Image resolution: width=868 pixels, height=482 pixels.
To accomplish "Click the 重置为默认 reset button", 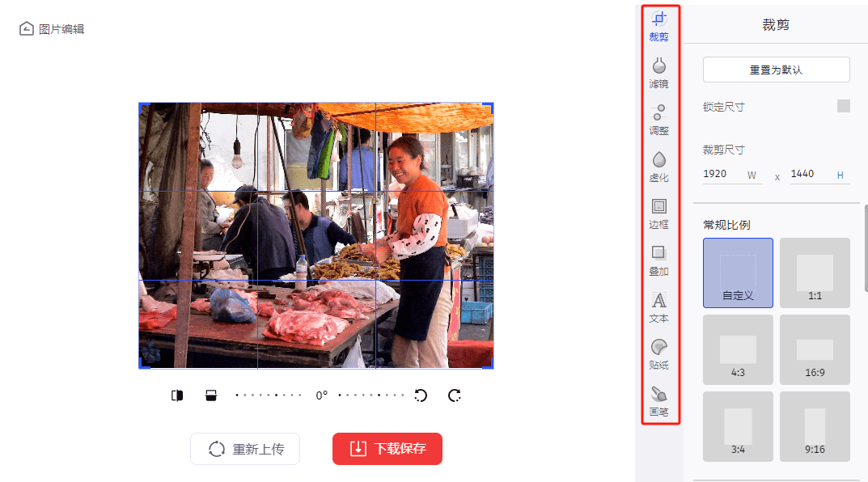I will point(776,70).
